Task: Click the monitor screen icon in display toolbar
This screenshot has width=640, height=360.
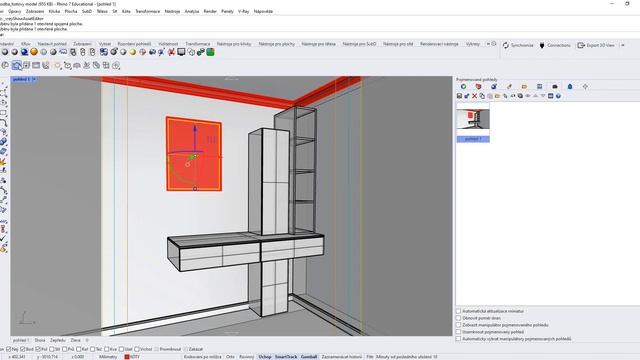Action: [x=181, y=52]
